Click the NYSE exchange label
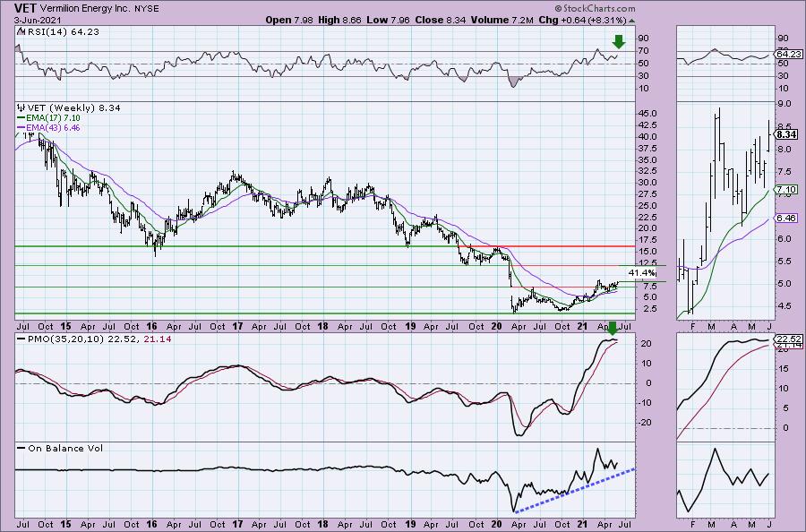 point(145,9)
